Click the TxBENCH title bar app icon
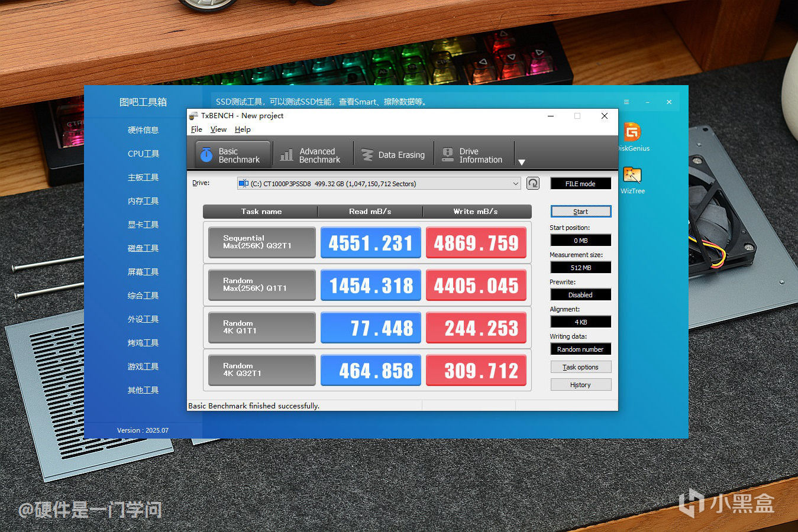 pos(193,116)
